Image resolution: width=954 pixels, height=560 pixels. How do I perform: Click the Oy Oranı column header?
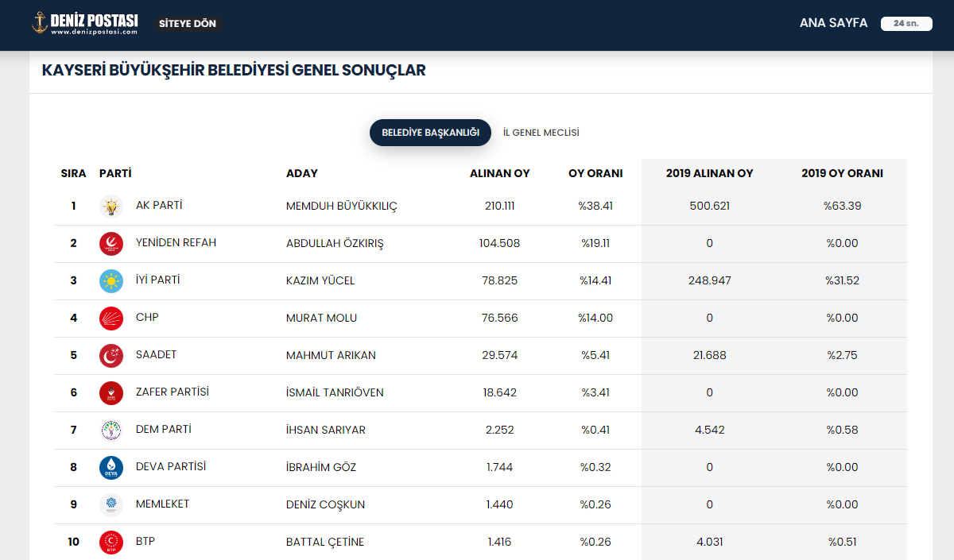[595, 173]
